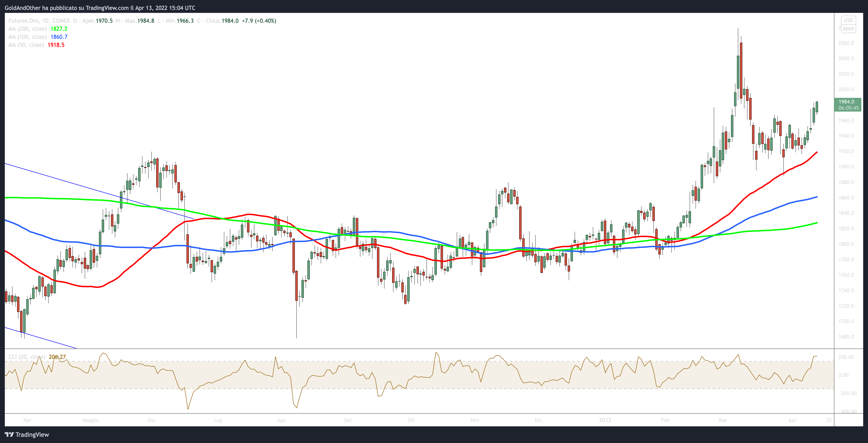Click the MA 100 value 1860.7

(x=59, y=37)
